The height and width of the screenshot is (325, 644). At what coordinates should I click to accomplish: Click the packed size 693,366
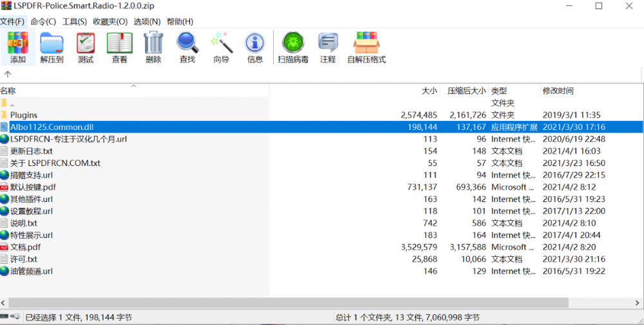click(471, 187)
